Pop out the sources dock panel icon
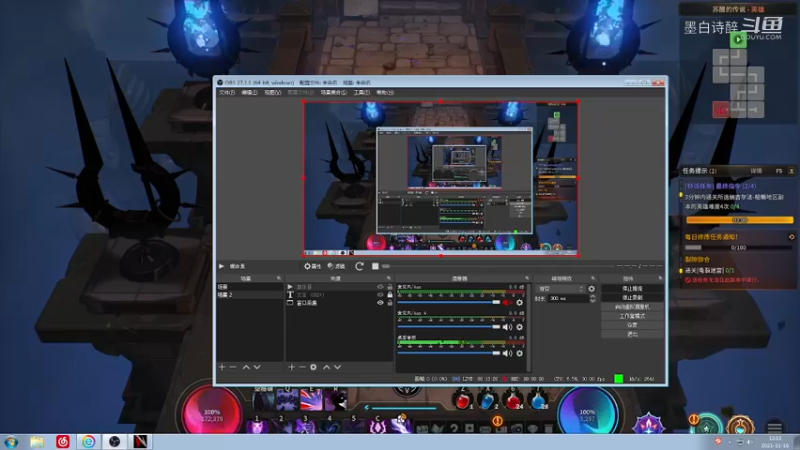The image size is (800, 450). pos(389,279)
